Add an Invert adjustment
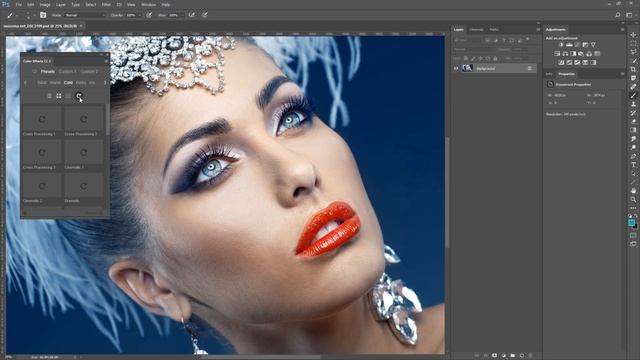The image size is (640, 360). 561,63
